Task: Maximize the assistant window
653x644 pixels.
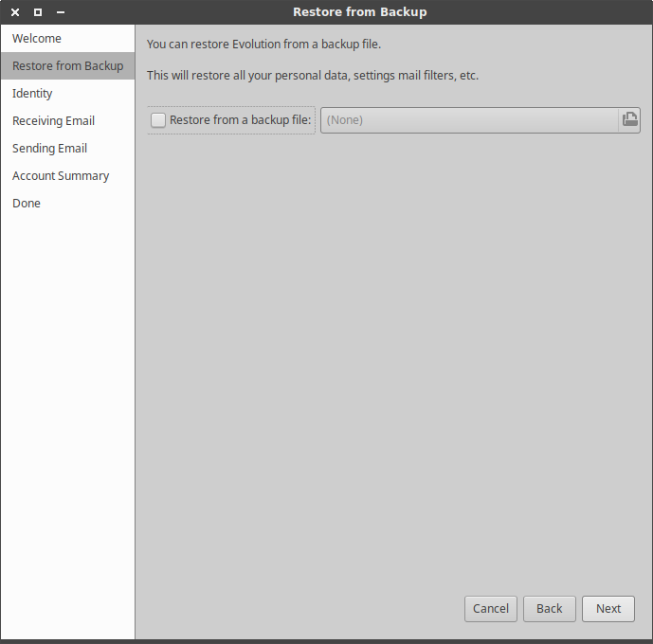Action: pyautogui.click(x=38, y=12)
